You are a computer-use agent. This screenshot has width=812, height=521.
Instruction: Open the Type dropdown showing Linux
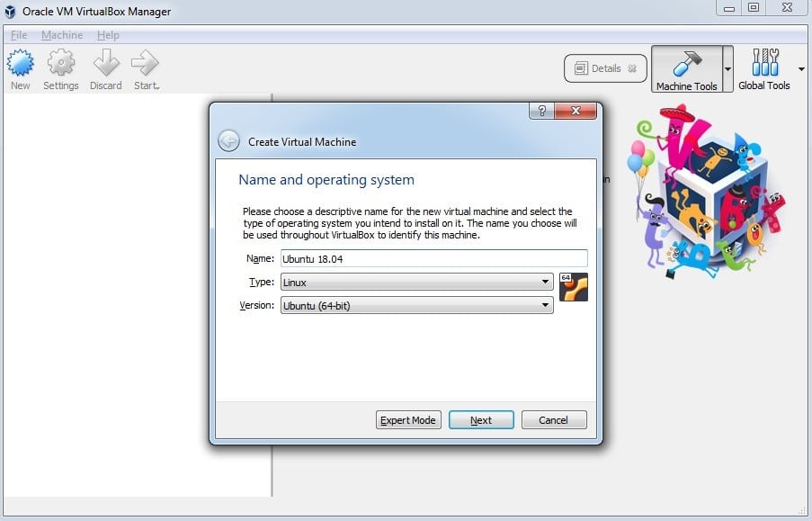(417, 282)
